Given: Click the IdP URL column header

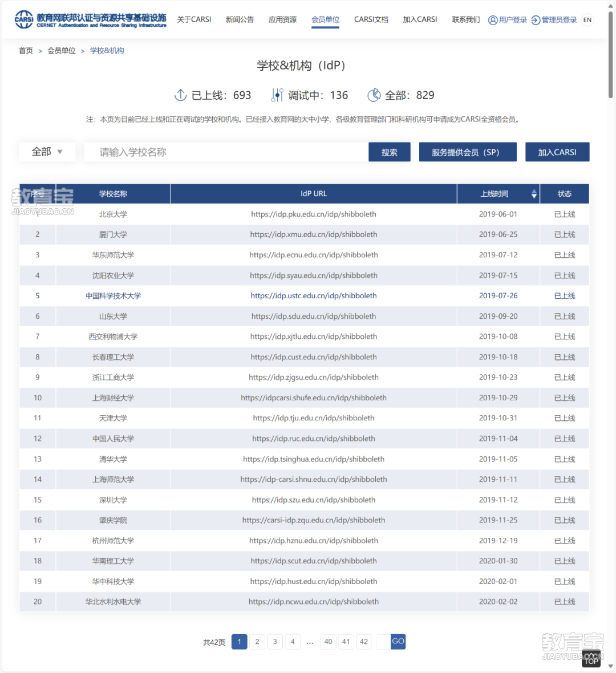Looking at the screenshot, I should point(314,194).
